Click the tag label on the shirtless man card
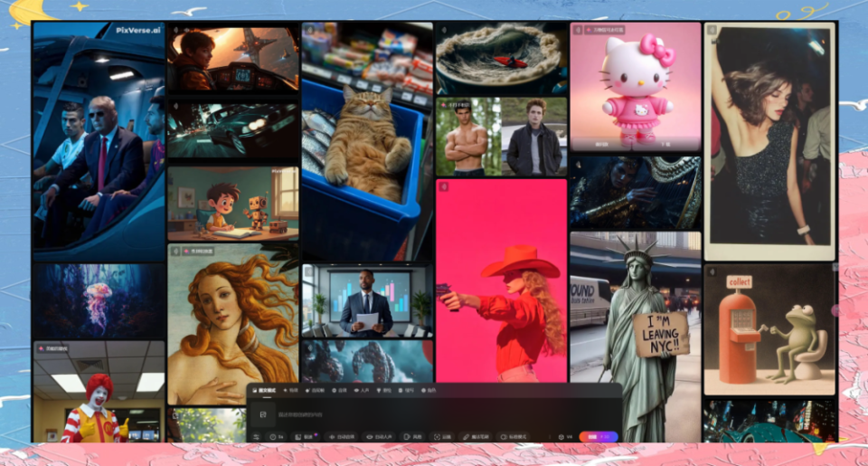The width and height of the screenshot is (868, 466). 455,105
